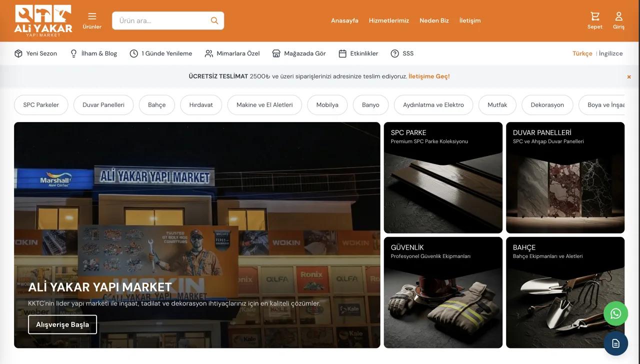Select Aydınlatma ve Elektro category

(433, 105)
